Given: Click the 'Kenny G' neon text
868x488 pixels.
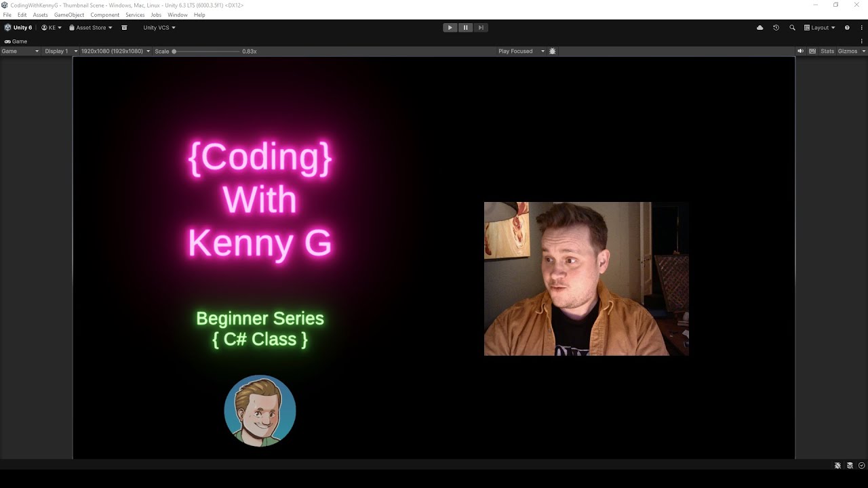Looking at the screenshot, I should pyautogui.click(x=260, y=243).
